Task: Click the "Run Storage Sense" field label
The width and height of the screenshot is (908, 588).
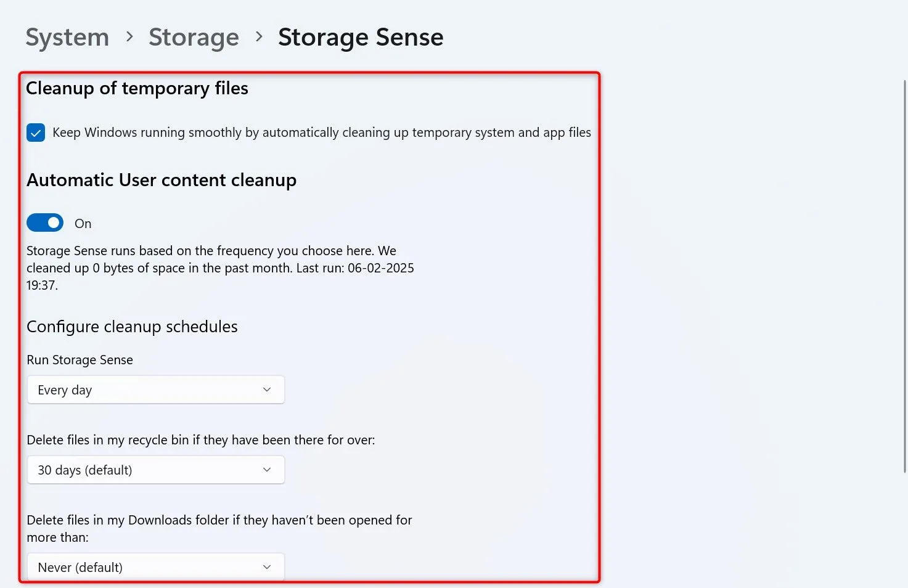Action: pos(80,359)
